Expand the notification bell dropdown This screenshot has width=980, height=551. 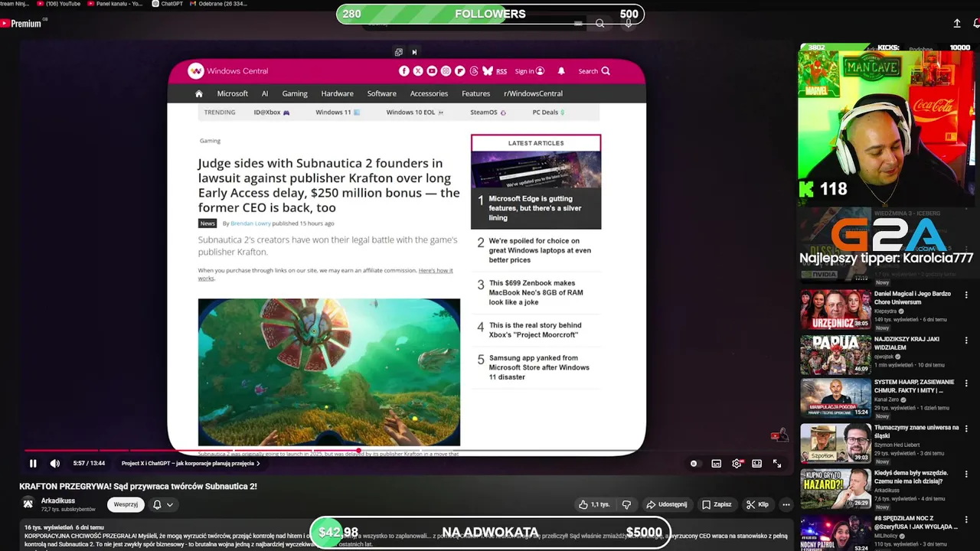click(162, 504)
